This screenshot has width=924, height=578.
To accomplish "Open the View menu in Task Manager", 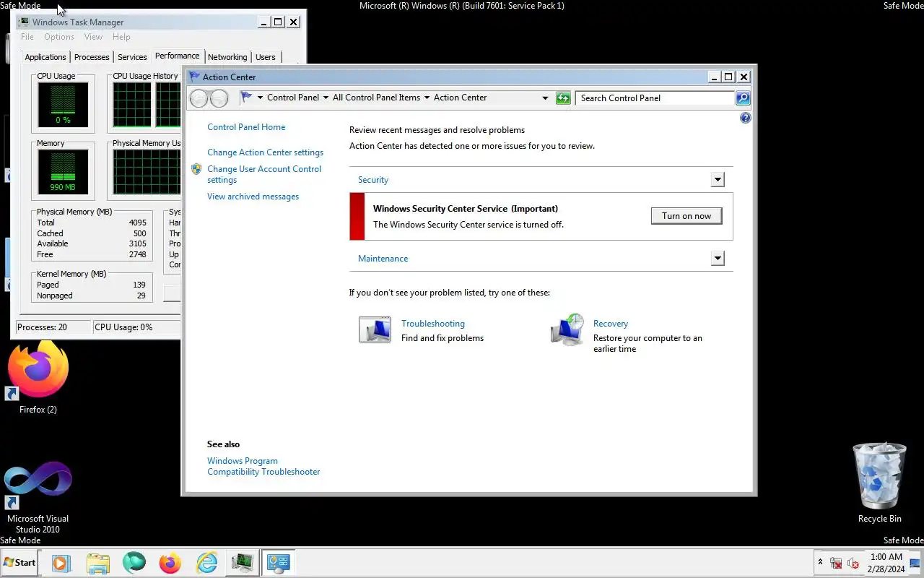I will point(93,37).
